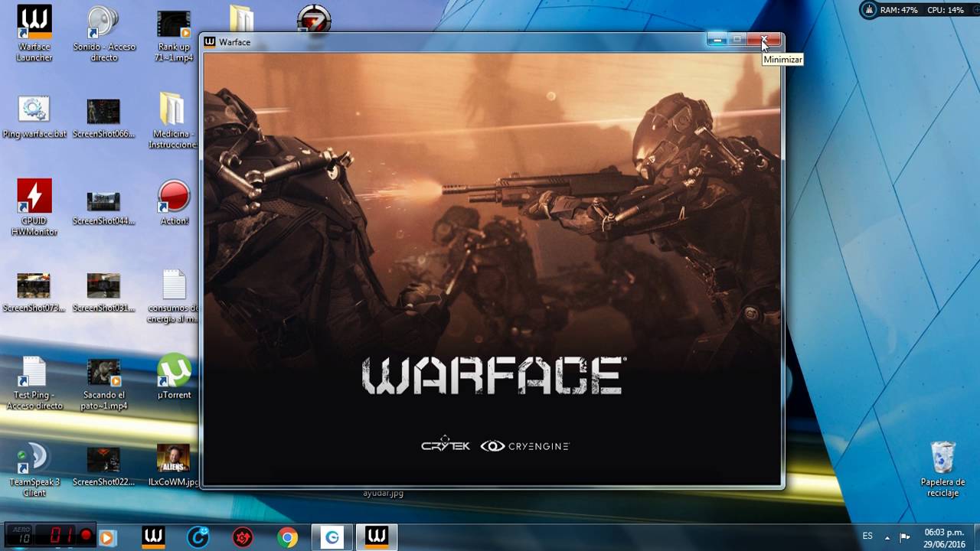Select the ScreenShot031 image on desktop
Screen dimensions: 980x551
point(104,293)
